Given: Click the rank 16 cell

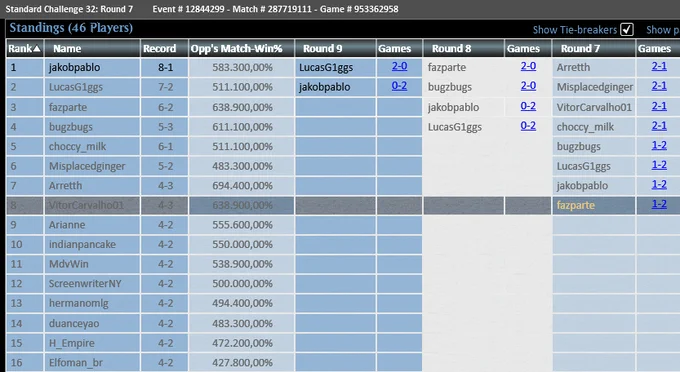Looking at the screenshot, I should click(25, 362).
